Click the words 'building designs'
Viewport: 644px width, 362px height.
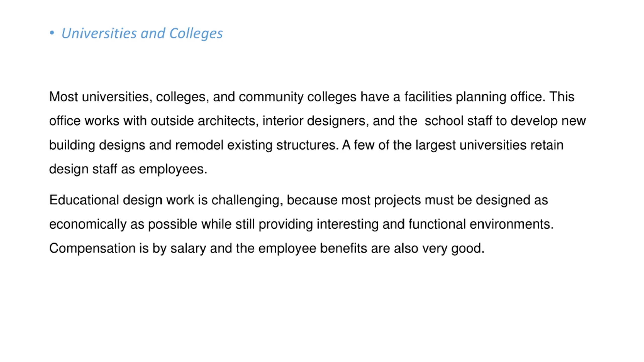pos(97,145)
